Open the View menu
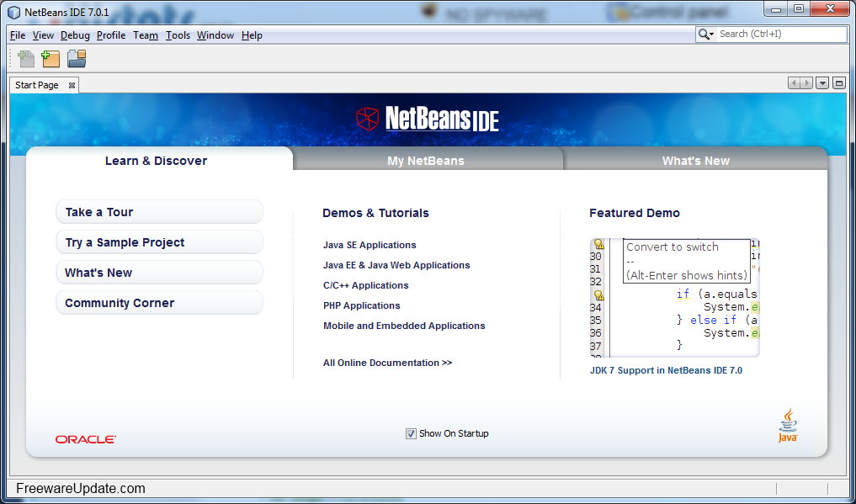856x504 pixels. click(43, 35)
